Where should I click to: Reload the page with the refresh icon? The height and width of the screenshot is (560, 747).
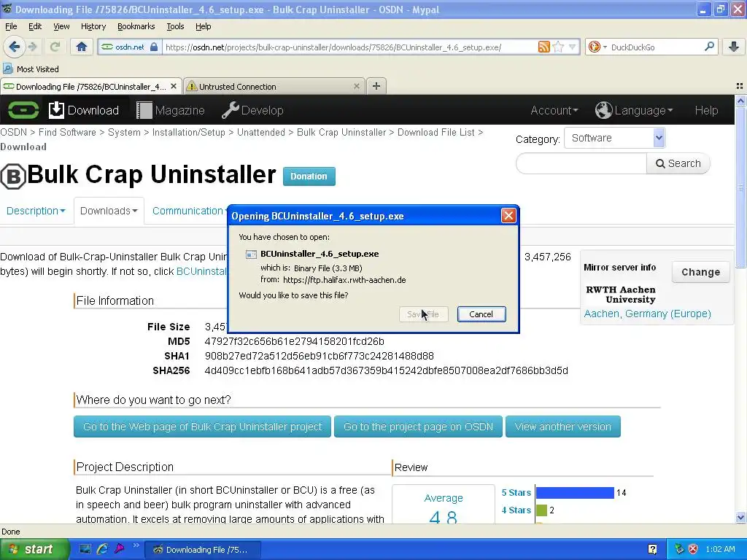point(55,47)
